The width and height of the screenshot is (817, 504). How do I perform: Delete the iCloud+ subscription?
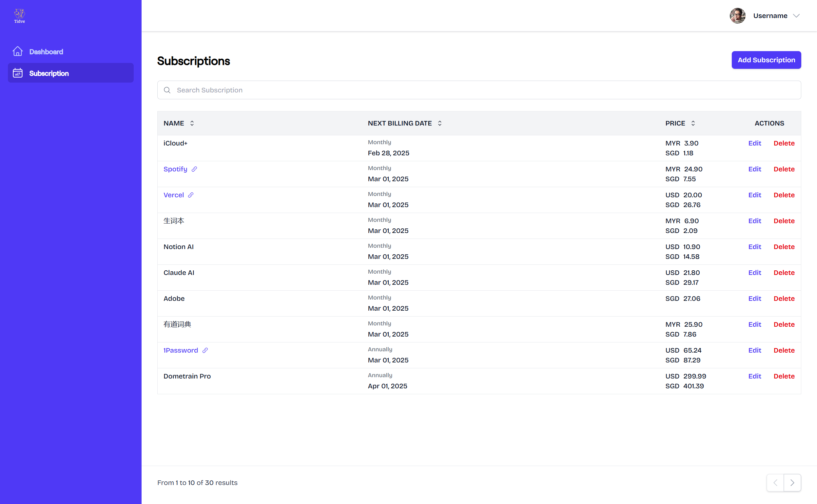point(784,143)
